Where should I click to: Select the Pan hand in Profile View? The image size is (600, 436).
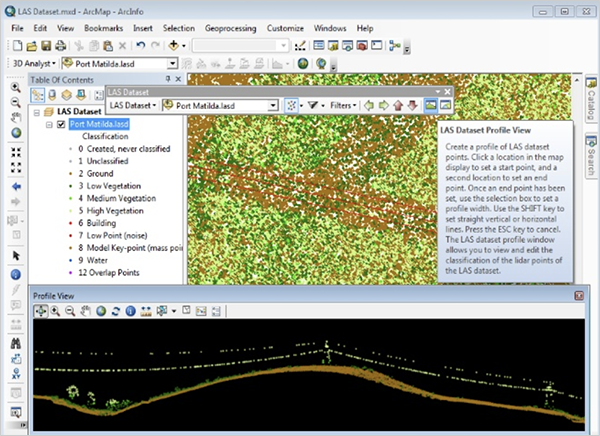(x=85, y=311)
